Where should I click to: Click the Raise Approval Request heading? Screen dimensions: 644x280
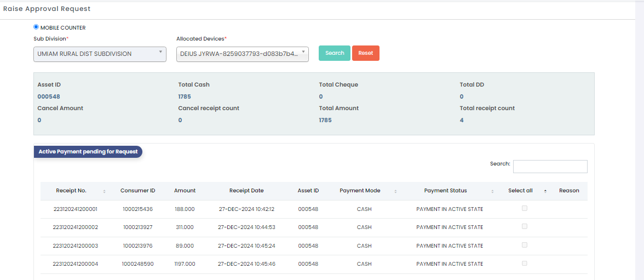pyautogui.click(x=47, y=8)
